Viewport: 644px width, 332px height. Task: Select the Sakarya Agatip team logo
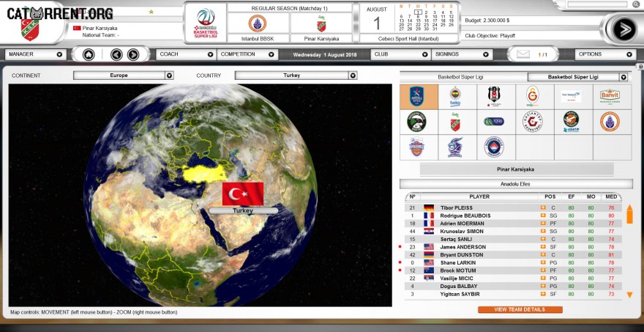pos(571,122)
